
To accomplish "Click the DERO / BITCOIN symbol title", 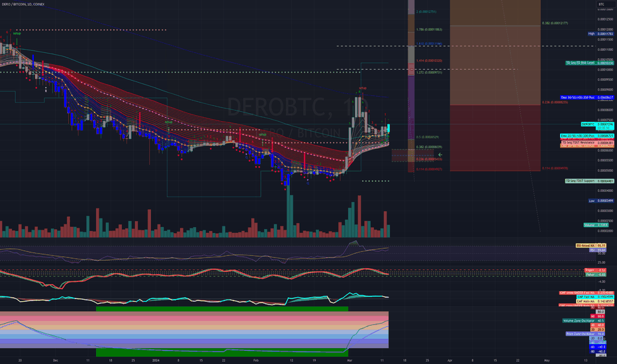I will click(x=23, y=4).
